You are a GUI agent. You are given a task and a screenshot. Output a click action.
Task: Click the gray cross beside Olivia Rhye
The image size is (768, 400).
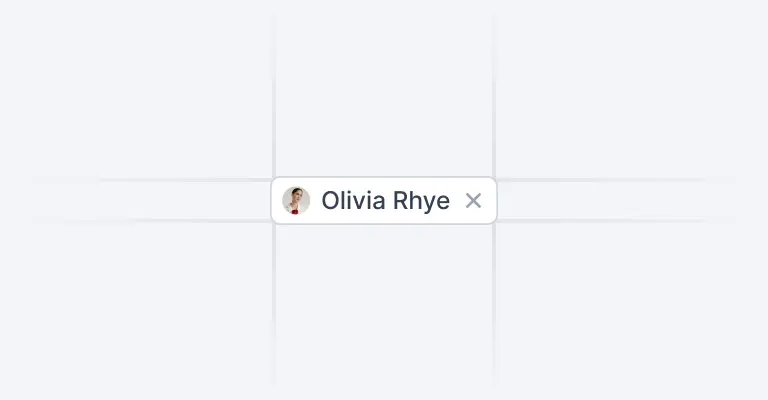[x=473, y=201]
